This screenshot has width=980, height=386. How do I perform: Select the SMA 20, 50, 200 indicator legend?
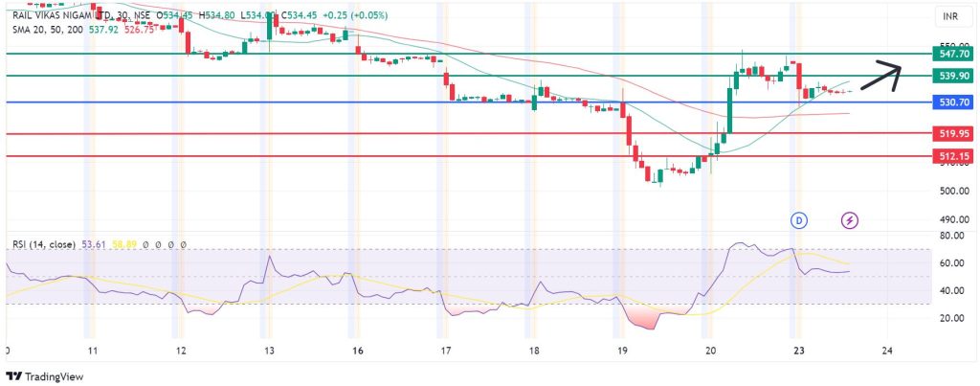click(x=48, y=28)
